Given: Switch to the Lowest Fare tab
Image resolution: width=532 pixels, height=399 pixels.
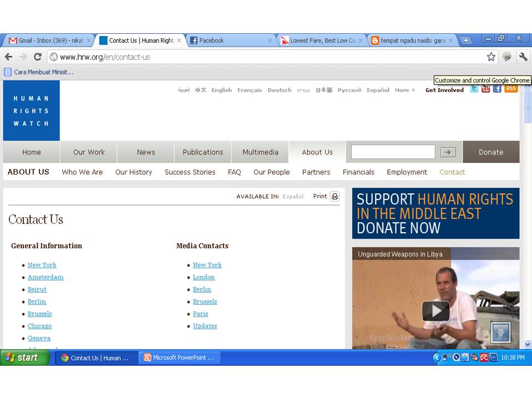Looking at the screenshot, I should 321,40.
